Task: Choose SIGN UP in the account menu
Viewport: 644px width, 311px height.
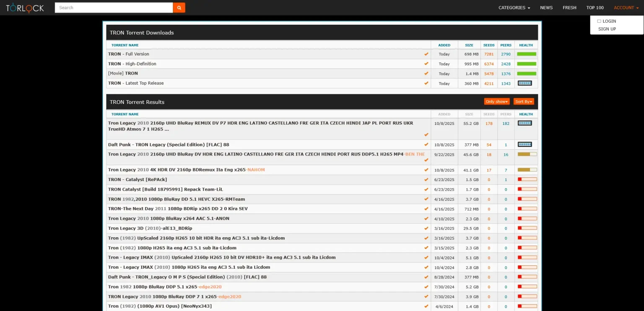Action: 607,29
